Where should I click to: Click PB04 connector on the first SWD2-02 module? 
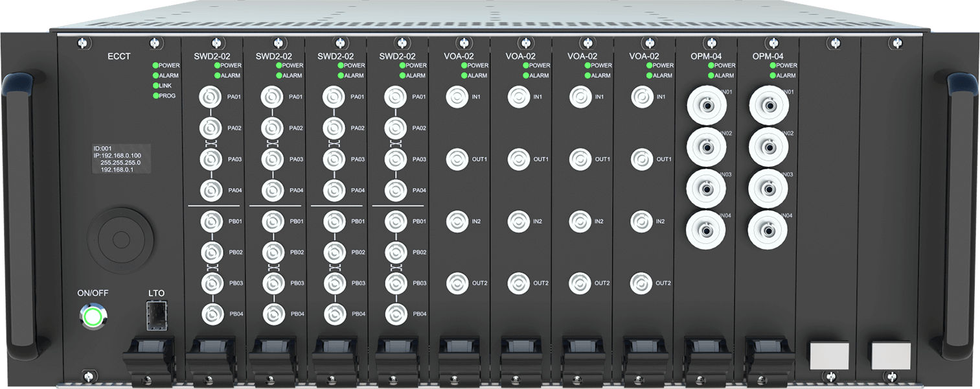tap(211, 314)
